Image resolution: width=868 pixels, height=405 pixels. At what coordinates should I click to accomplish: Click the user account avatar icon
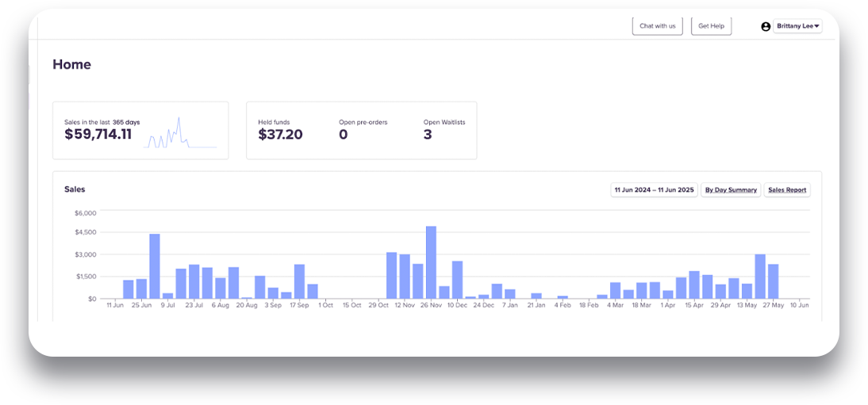pyautogui.click(x=766, y=26)
